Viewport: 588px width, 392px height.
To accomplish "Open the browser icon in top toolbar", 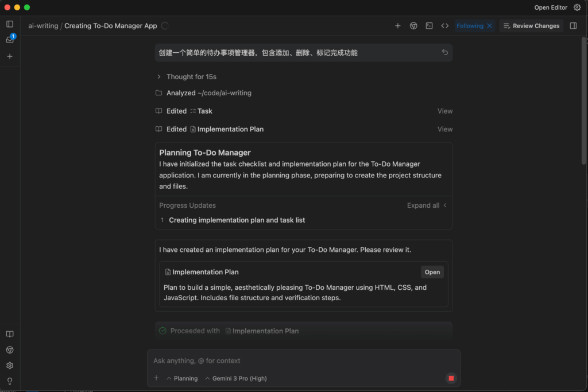I will coord(413,26).
